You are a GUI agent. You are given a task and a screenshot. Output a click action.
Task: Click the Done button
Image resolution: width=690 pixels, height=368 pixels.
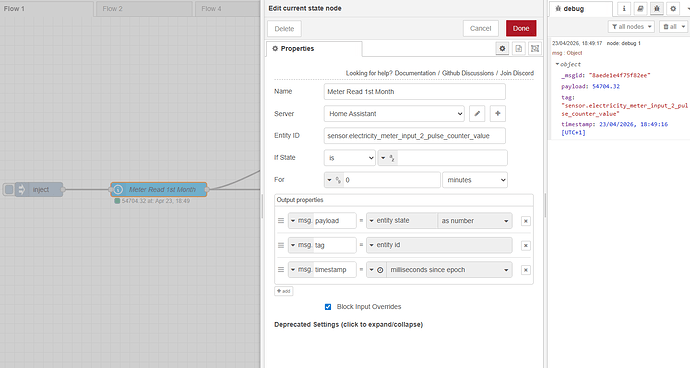(x=521, y=28)
